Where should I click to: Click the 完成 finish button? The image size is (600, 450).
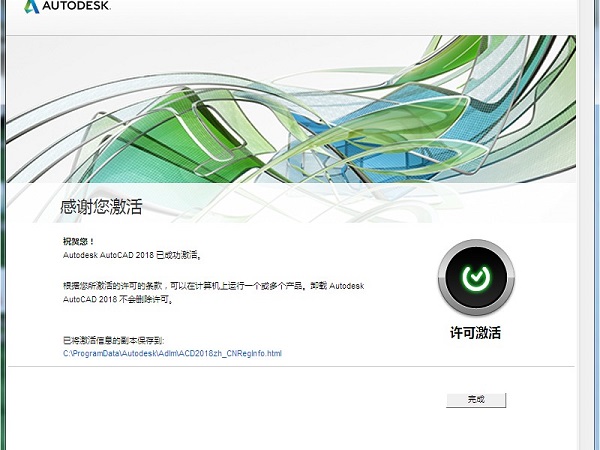[x=476, y=400]
